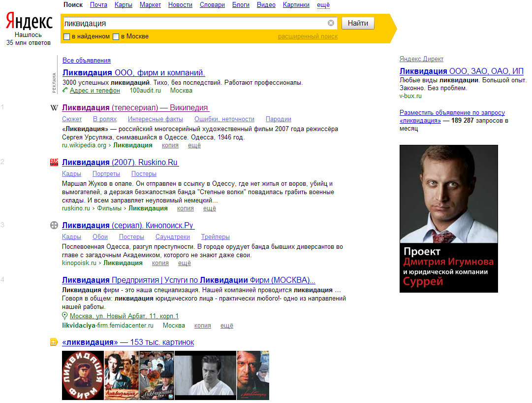Open black-and-white man portrait thumbnail

(205, 375)
